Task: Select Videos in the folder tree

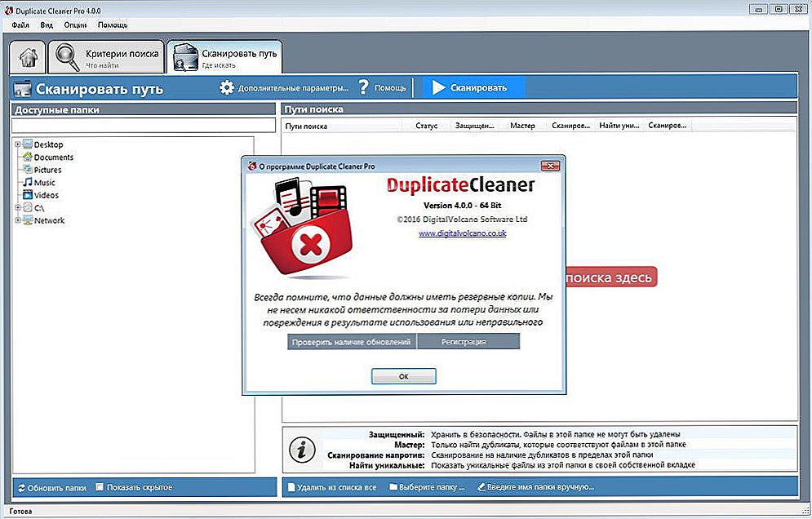Action: pyautogui.click(x=46, y=195)
